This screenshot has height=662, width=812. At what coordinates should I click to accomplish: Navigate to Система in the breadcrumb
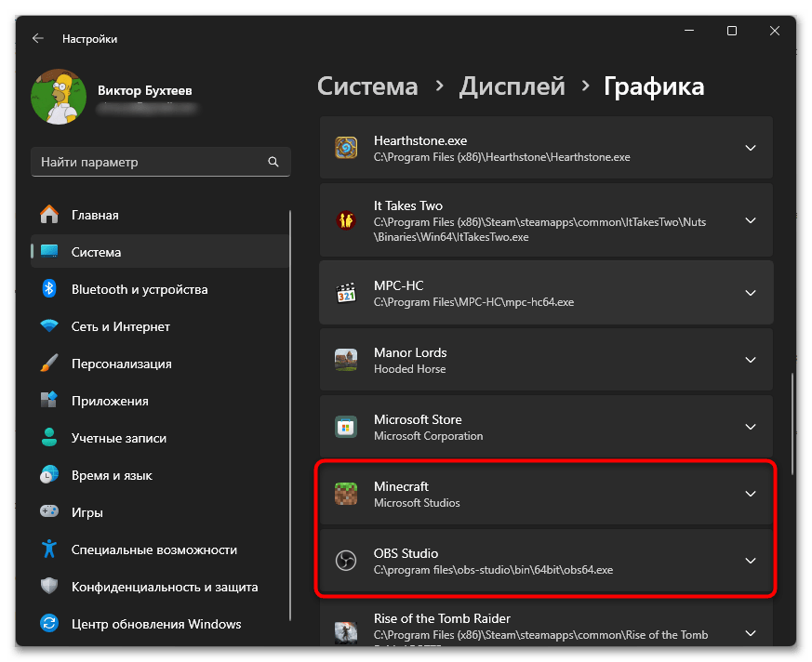(367, 86)
